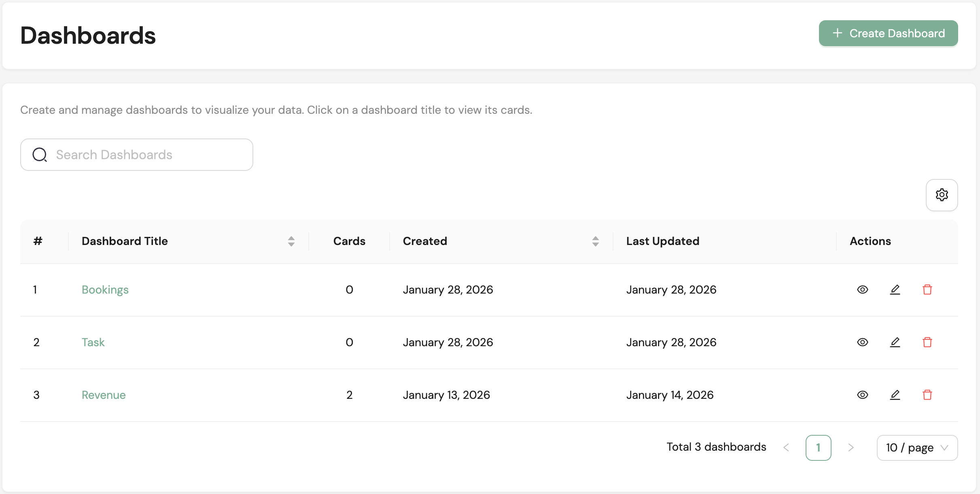Image resolution: width=980 pixels, height=494 pixels.
Task: Click the Create Dashboard button
Action: [888, 33]
